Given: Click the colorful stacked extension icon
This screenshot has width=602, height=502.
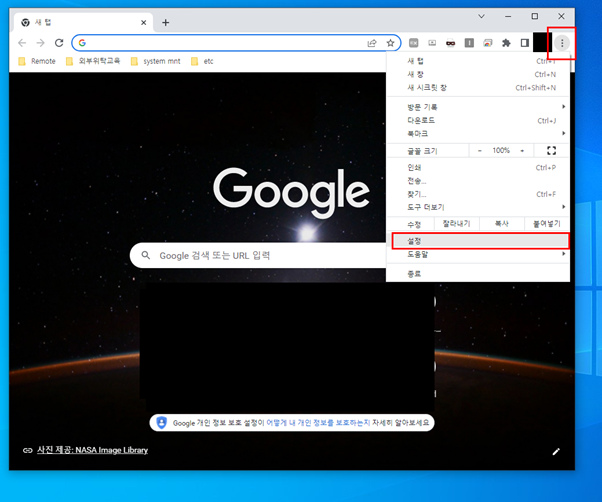Looking at the screenshot, I should [488, 43].
